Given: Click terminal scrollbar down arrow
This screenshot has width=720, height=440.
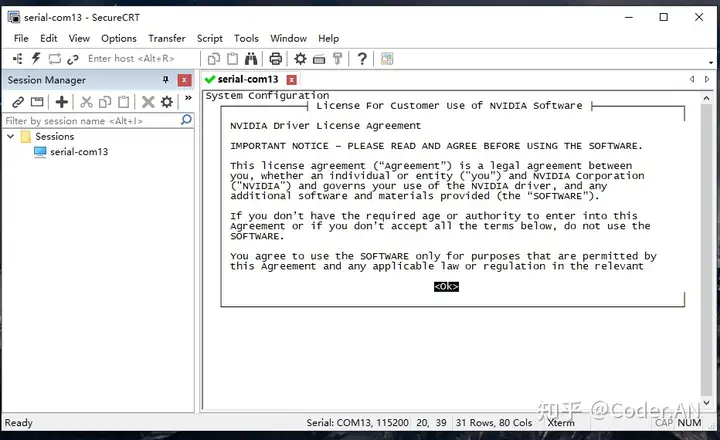Looking at the screenshot, I should [x=706, y=402].
